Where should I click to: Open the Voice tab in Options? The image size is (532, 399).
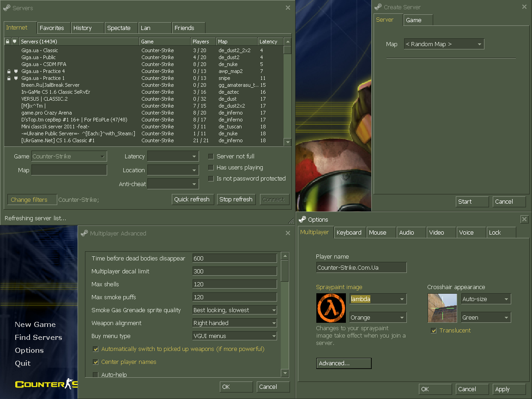471,232
